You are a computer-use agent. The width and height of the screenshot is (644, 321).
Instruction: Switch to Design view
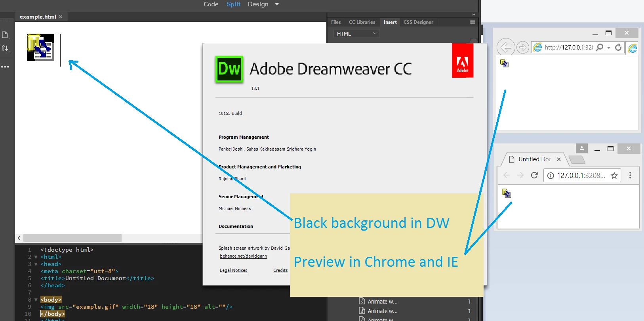tap(258, 4)
